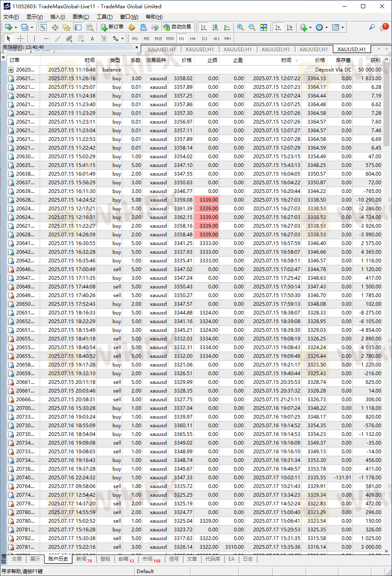Image resolution: width=392 pixels, height=576 pixels.
Task: Select the 'Deposit Via DC' balance entry
Action: tap(333, 69)
